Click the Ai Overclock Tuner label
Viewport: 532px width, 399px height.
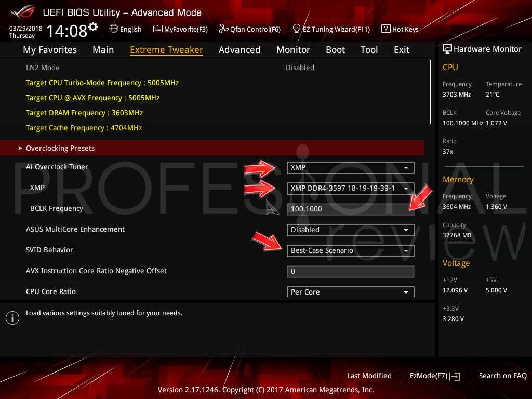tap(57, 167)
